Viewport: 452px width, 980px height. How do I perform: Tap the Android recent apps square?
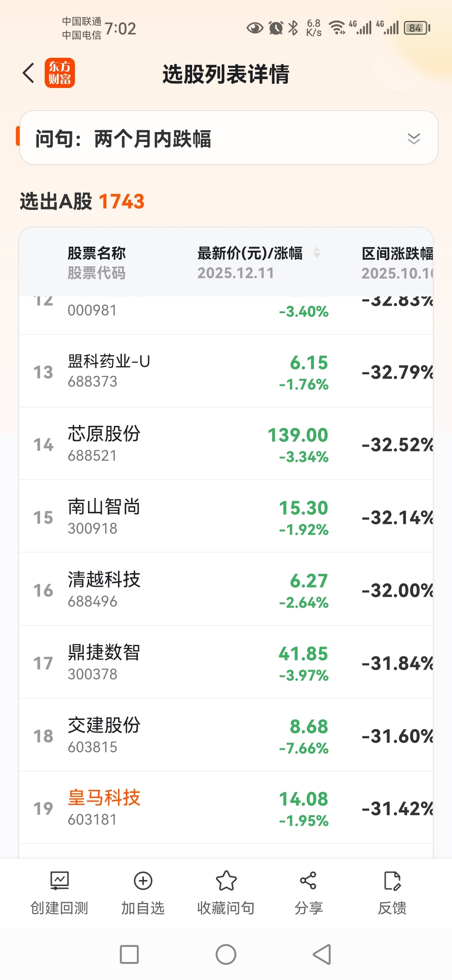129,954
